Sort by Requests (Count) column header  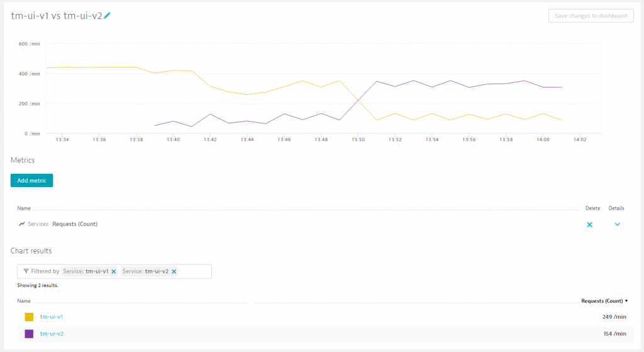click(x=604, y=301)
